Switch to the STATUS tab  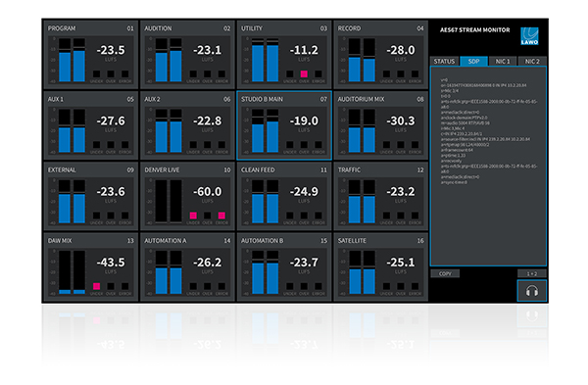[x=444, y=61]
